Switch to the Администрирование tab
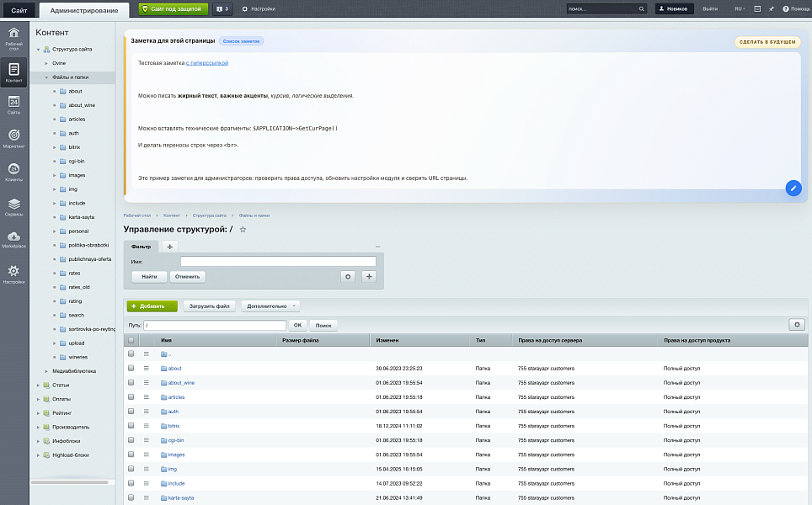This screenshot has width=812, height=505. pos(84,10)
